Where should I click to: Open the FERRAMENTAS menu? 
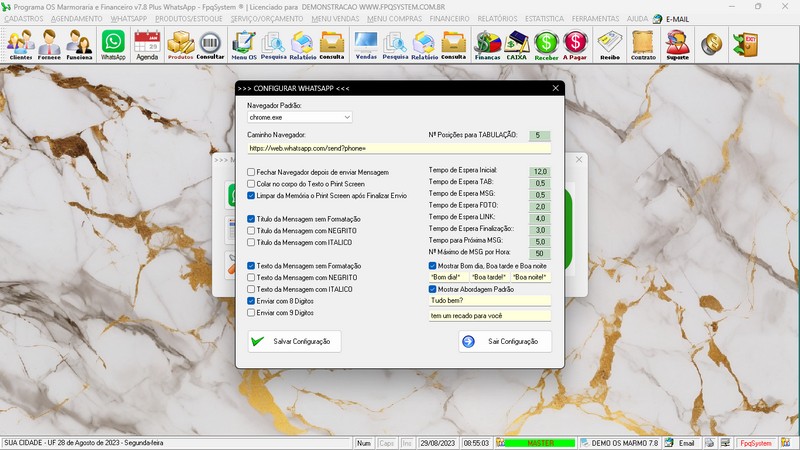pos(595,19)
